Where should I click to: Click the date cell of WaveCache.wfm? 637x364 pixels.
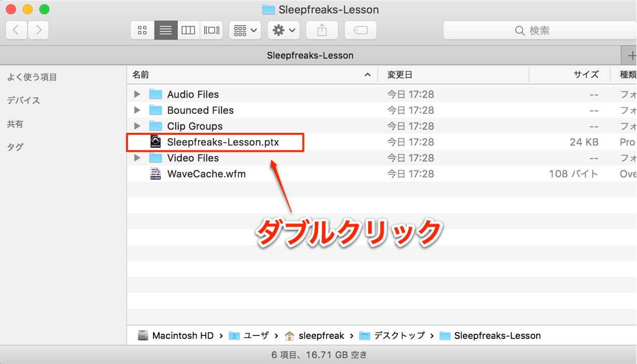tap(411, 174)
